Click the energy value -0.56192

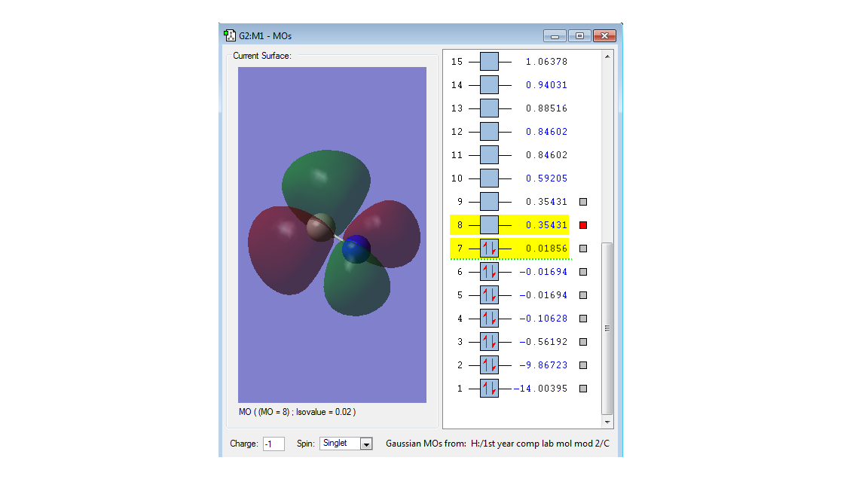click(543, 342)
